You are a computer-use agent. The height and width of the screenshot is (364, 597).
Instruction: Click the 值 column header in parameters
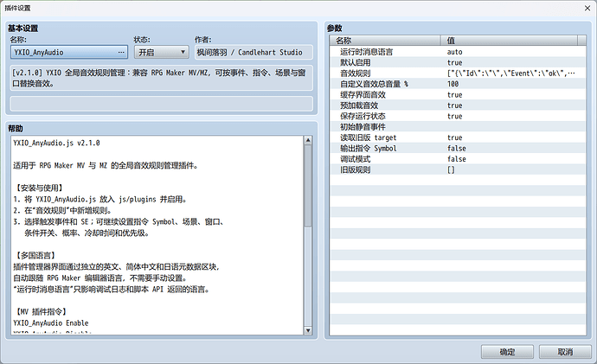pos(509,41)
